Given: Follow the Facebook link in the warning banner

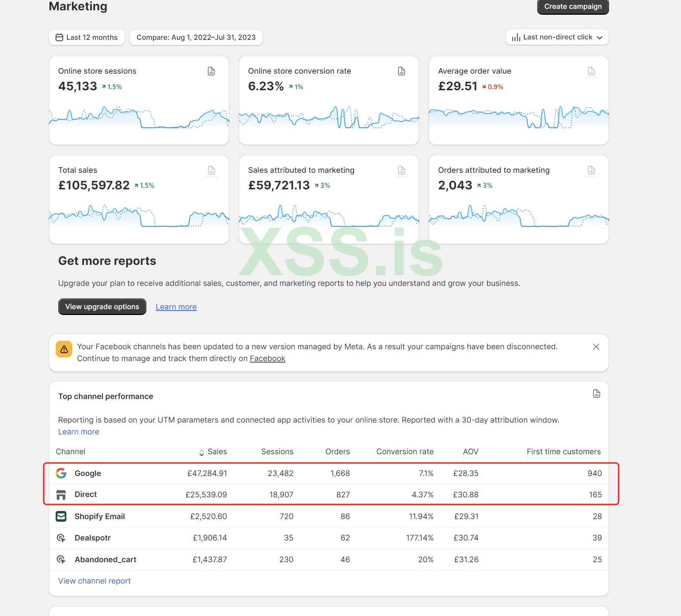Looking at the screenshot, I should (267, 358).
